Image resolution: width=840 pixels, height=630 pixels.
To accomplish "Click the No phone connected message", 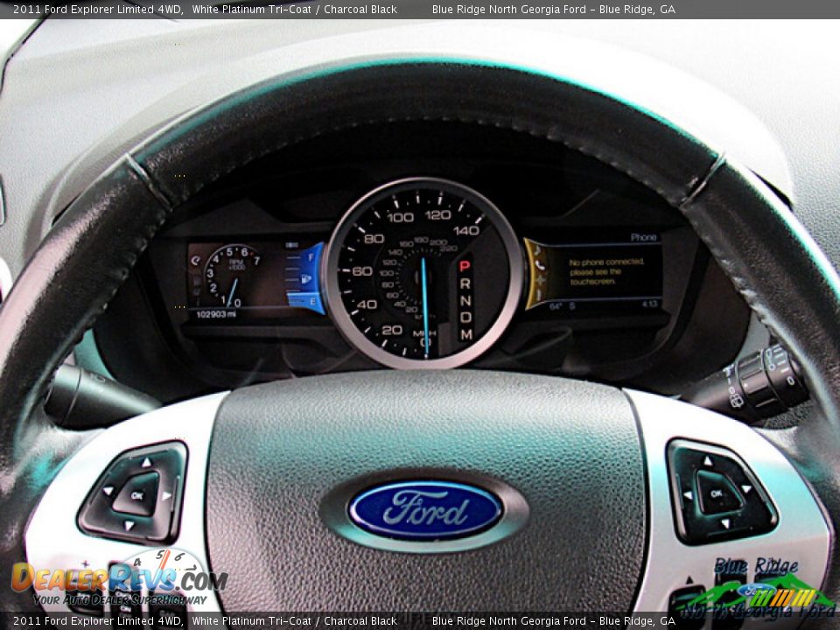I will pyautogui.click(x=605, y=271).
